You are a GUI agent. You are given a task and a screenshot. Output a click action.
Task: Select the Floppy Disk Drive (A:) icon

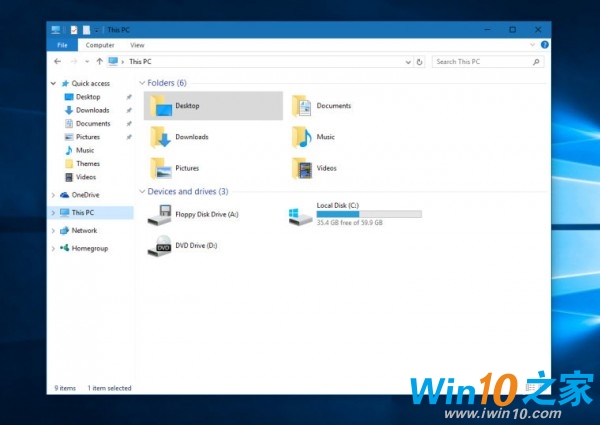(160, 215)
